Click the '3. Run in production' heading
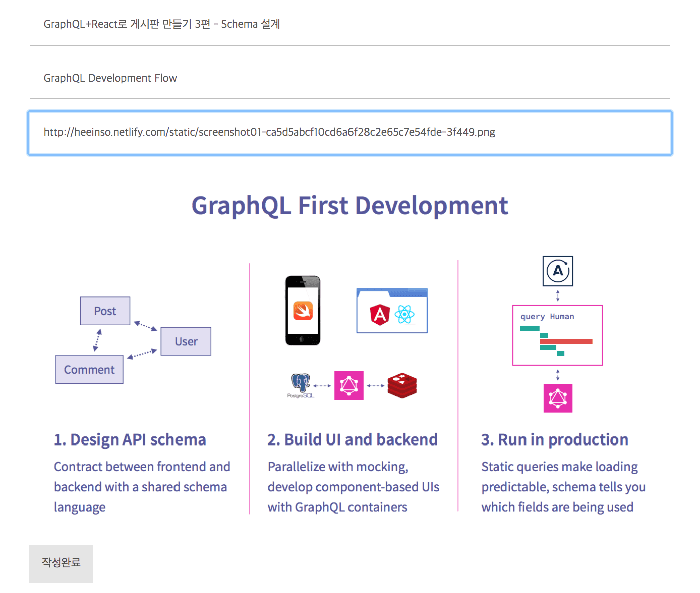Viewport: 700px width, 593px height. [555, 439]
